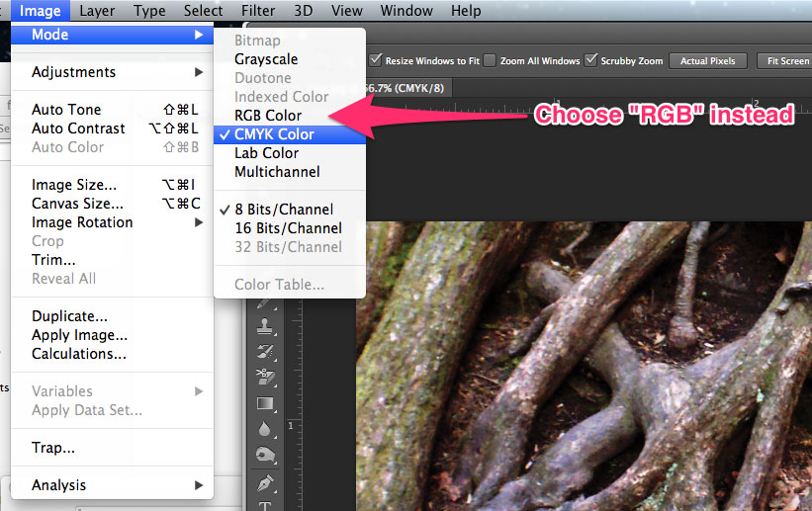This screenshot has width=812, height=511.
Task: Expand the Variables submenu
Action: pos(113,390)
